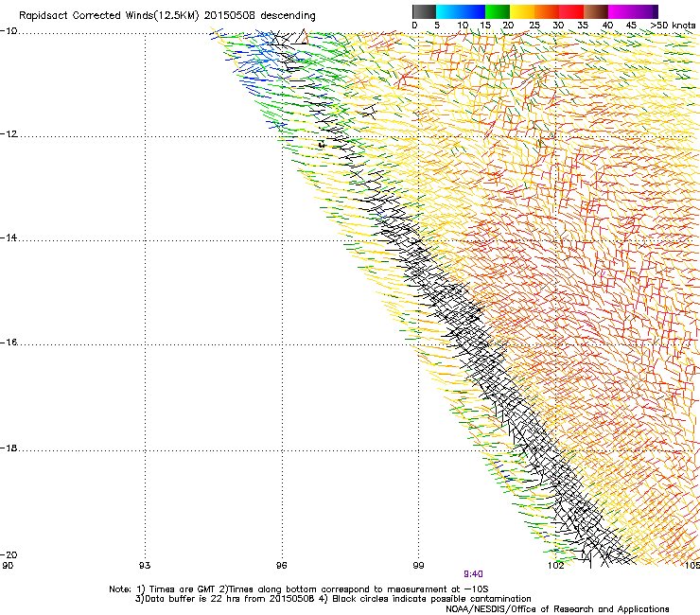Click the chart title 'Rapidscat Corrected Winds(12.5KM)'
Viewport: 700px width, 615px height.
pos(109,16)
